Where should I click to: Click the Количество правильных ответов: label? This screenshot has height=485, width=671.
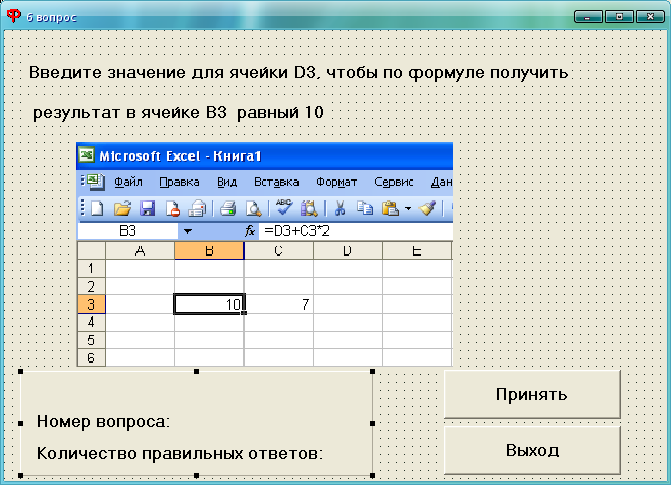180,453
